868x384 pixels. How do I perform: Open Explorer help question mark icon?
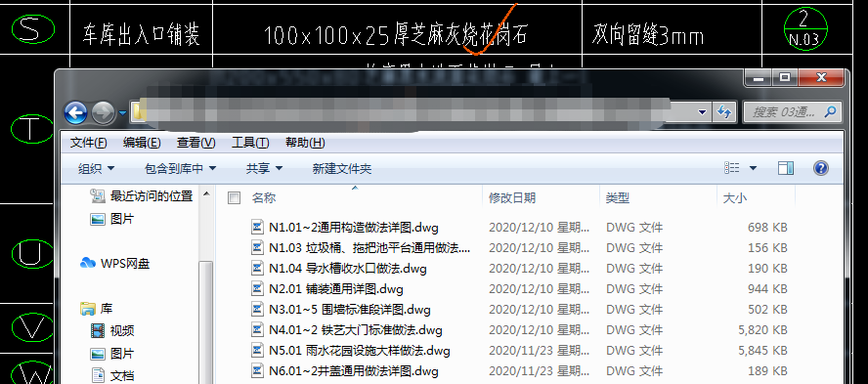click(x=821, y=168)
